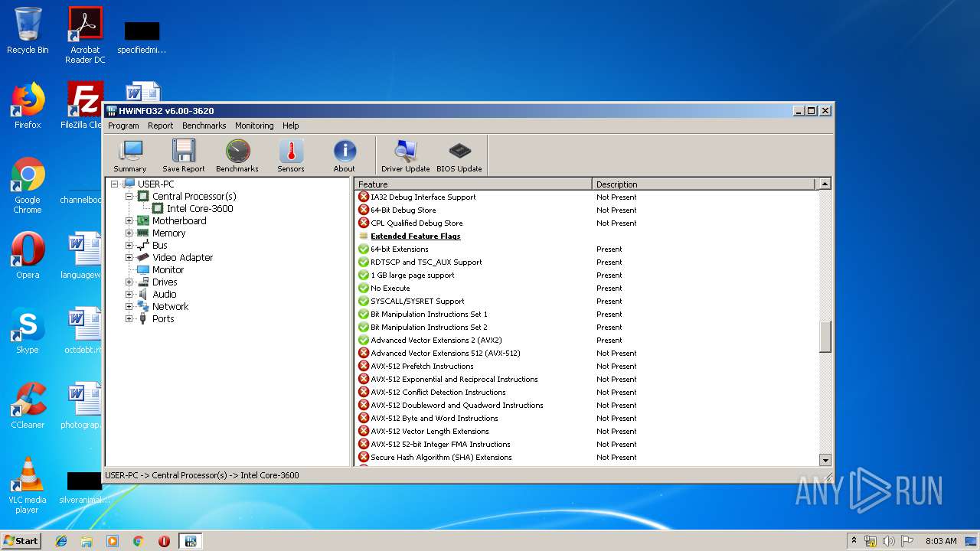Expand the Memory tree node
The width and height of the screenshot is (980, 551).
(x=129, y=233)
